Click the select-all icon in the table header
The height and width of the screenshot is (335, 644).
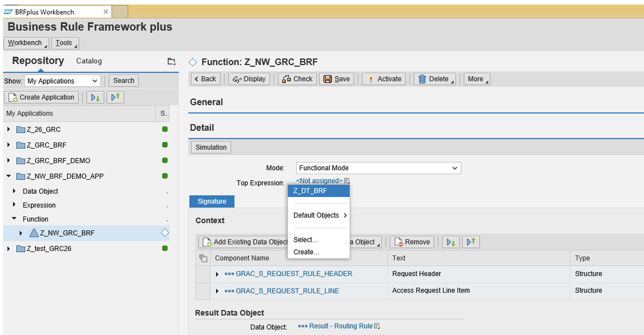click(x=204, y=258)
